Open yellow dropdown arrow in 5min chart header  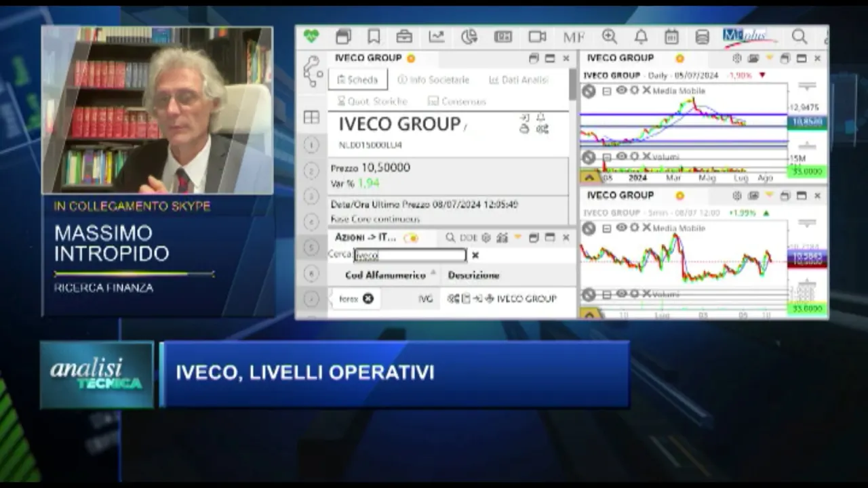(x=769, y=196)
